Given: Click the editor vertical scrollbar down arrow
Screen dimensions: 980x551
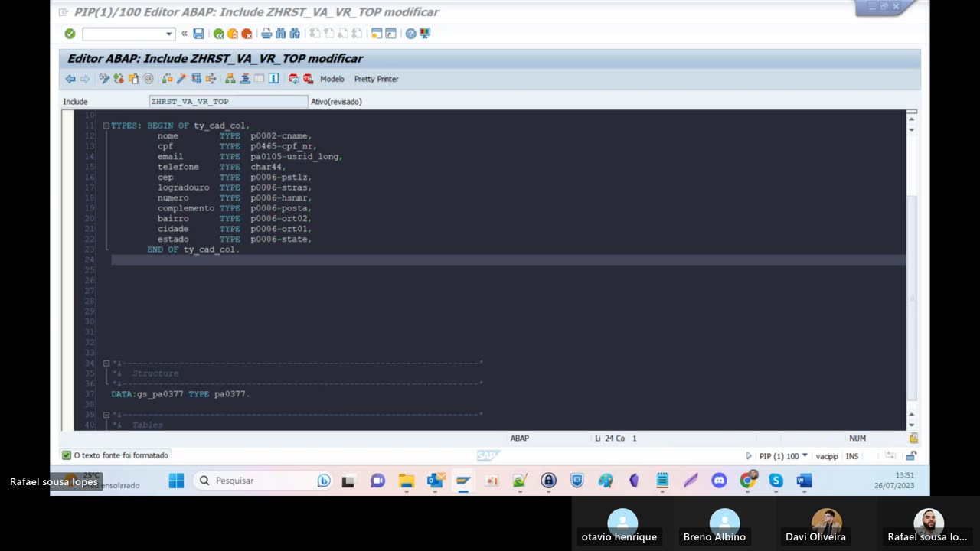Looking at the screenshot, I should [911, 425].
